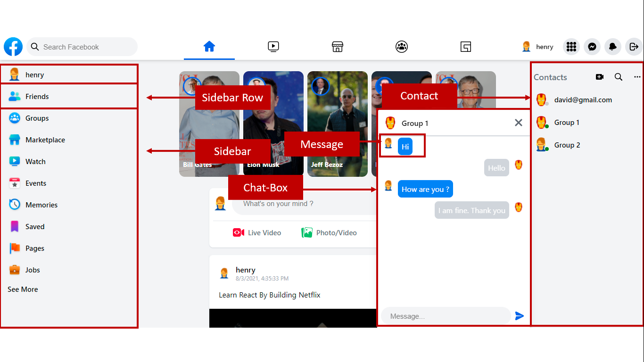Open Friends in the sidebar

pos(69,96)
